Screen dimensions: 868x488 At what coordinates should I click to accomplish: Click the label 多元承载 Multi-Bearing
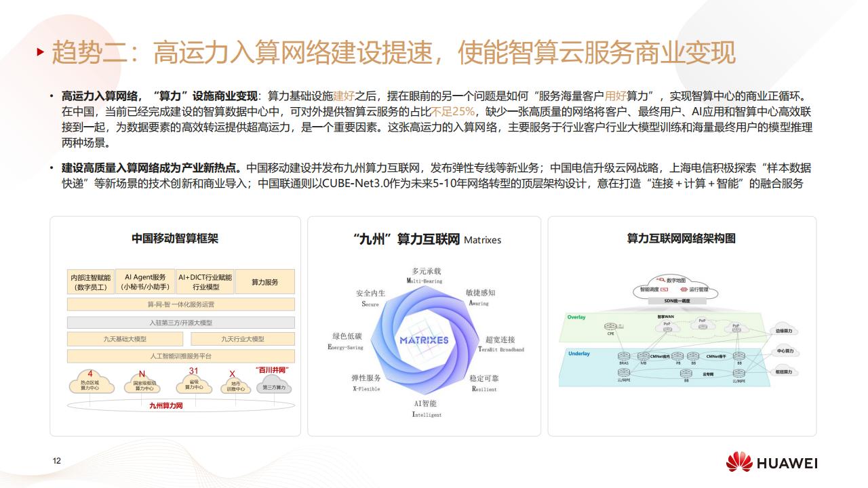[425, 275]
